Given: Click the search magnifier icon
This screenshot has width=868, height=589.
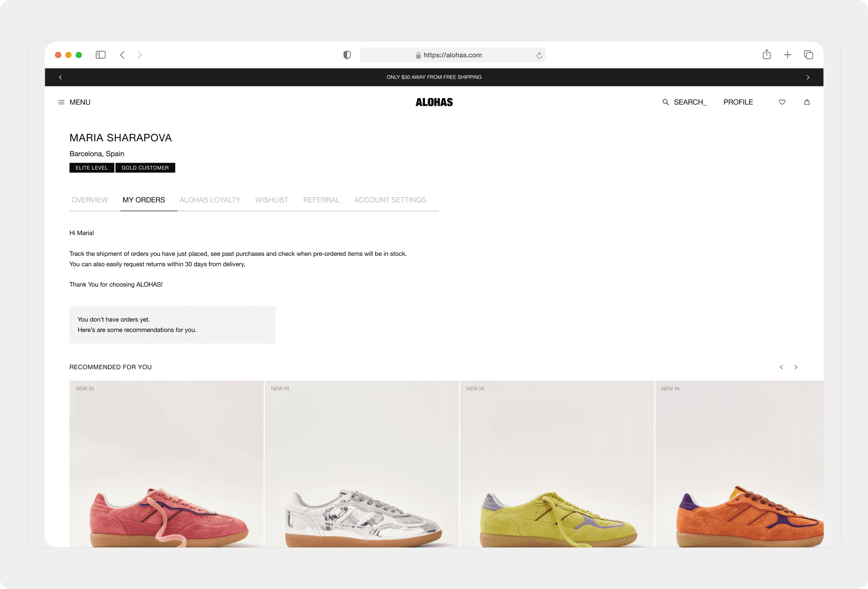Looking at the screenshot, I should (665, 102).
